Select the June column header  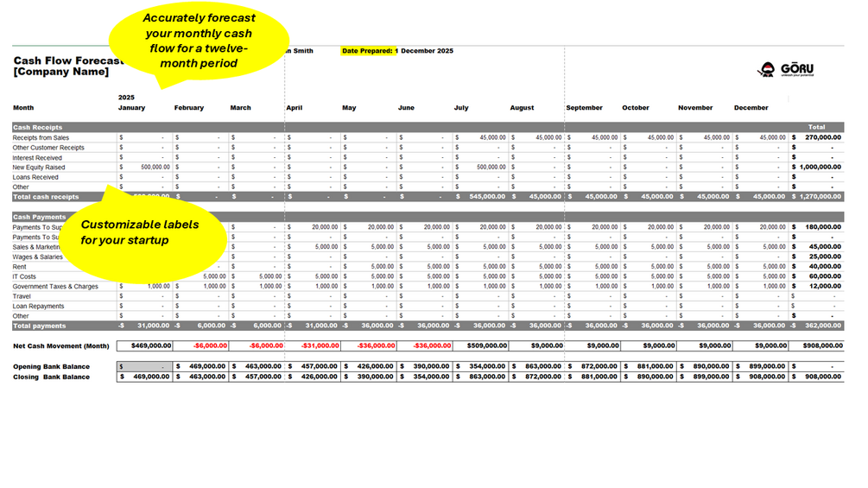click(406, 108)
